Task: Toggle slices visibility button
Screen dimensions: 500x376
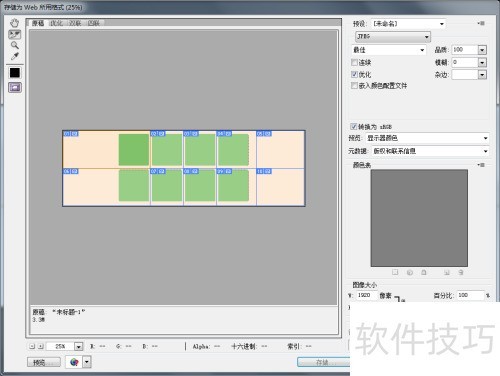Action: pyautogui.click(x=15, y=88)
